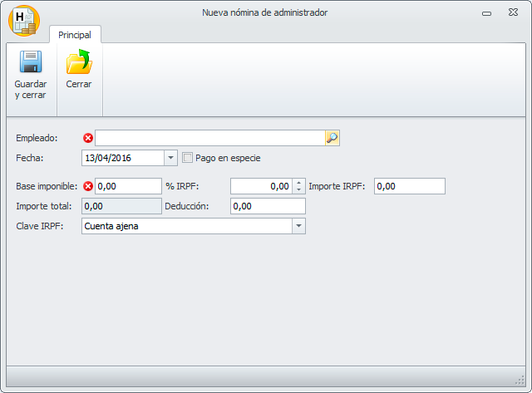Click the Fecha date field
This screenshot has height=393, width=532.
point(123,158)
